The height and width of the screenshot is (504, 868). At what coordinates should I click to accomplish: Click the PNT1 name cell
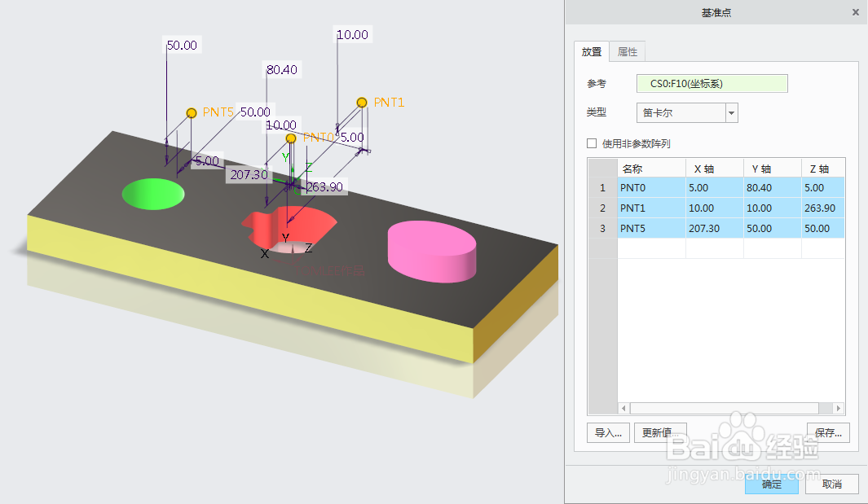[x=651, y=208]
